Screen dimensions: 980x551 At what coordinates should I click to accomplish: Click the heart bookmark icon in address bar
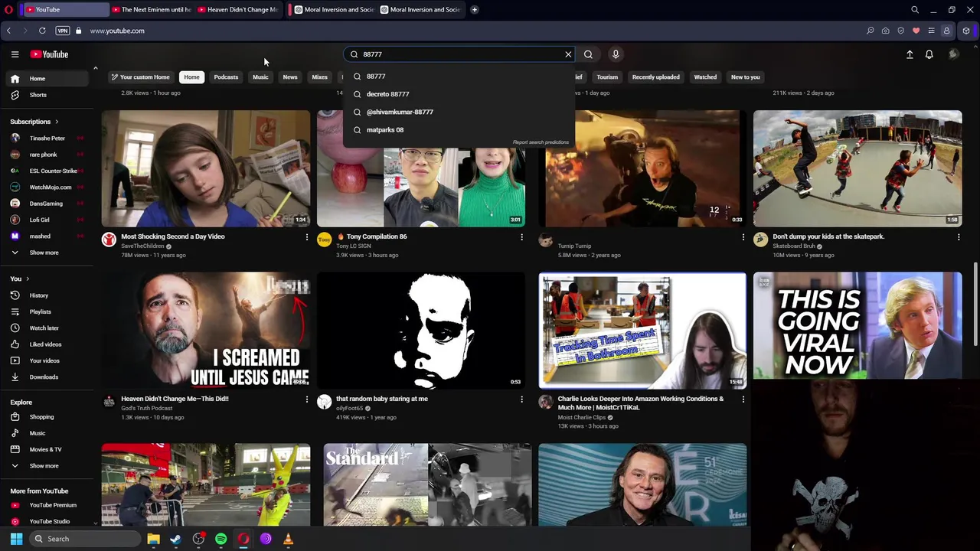pyautogui.click(x=916, y=31)
